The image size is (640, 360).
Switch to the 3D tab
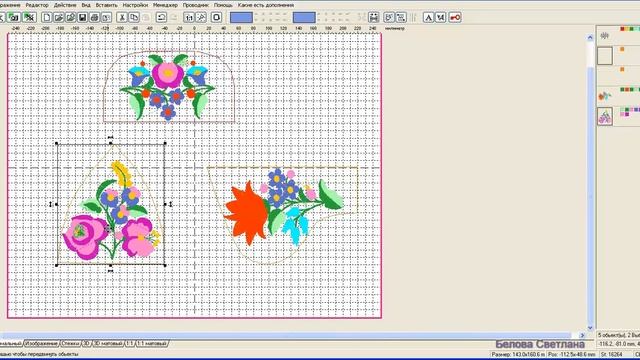click(87, 344)
